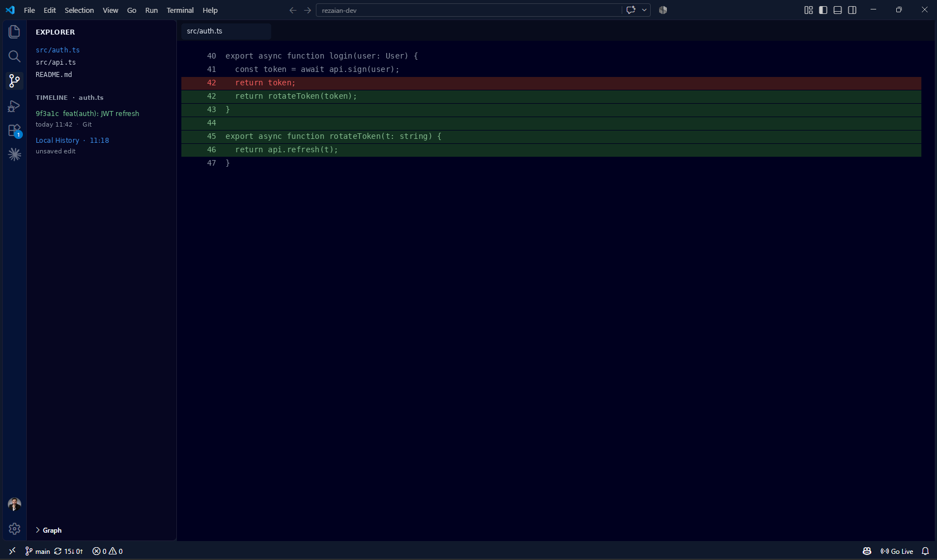
Task: Synchronize changes 15 down 0 up
Action: [x=69, y=551]
